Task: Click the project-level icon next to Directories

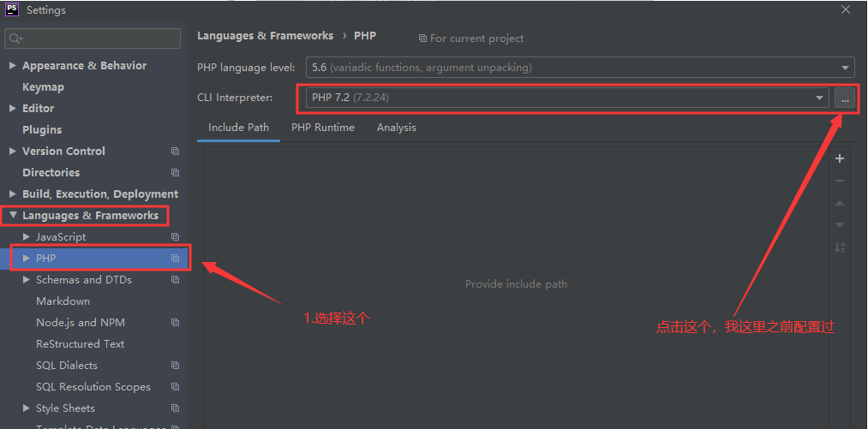Action: tap(175, 173)
